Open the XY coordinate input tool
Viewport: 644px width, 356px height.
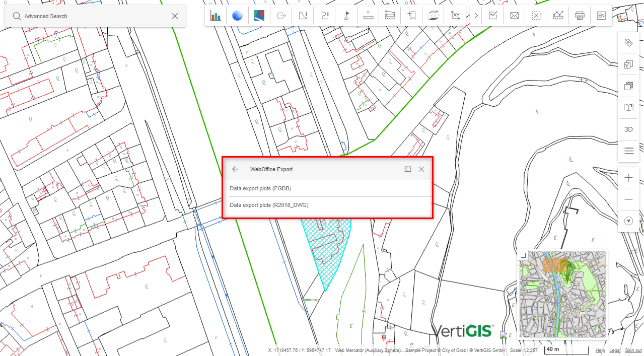(x=455, y=15)
